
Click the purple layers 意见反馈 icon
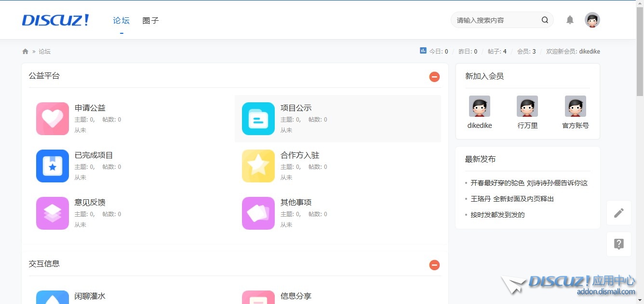tap(53, 213)
